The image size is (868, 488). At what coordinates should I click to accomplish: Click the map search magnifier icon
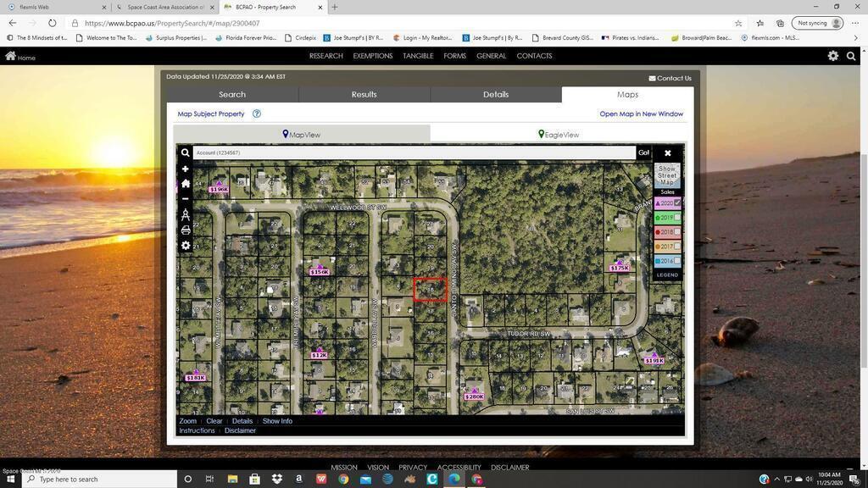click(185, 153)
